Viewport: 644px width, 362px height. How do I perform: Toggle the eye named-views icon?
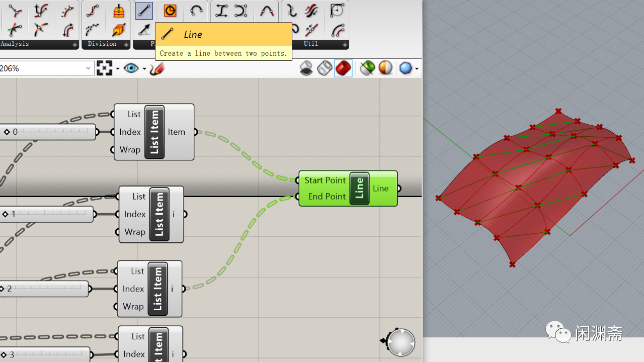pos(131,68)
